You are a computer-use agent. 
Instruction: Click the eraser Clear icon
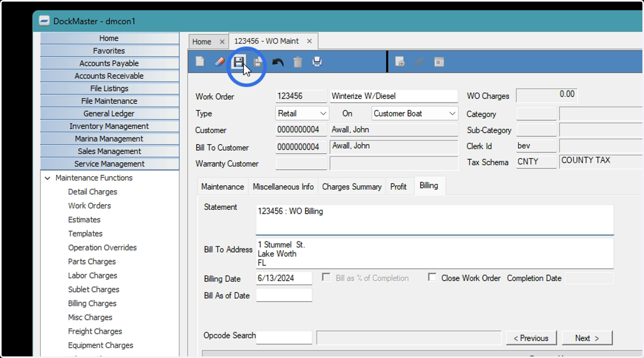pos(219,62)
